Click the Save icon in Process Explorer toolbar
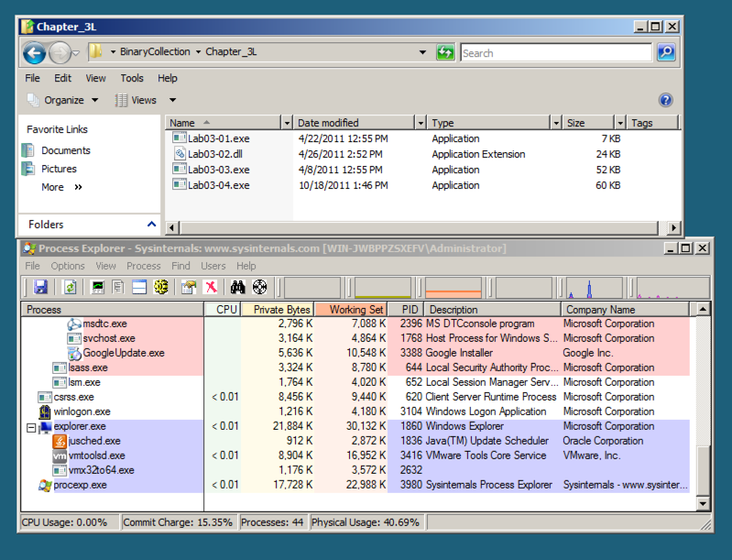Image resolution: width=732 pixels, height=560 pixels. pyautogui.click(x=40, y=288)
